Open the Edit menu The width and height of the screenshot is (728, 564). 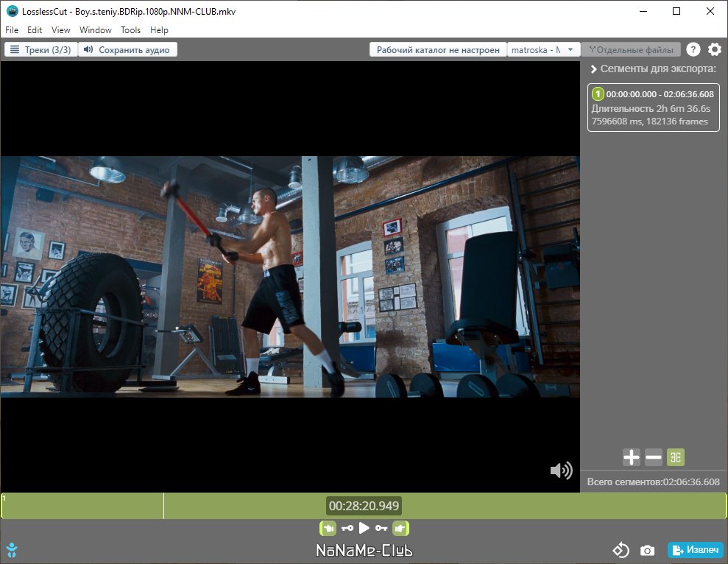(x=35, y=30)
